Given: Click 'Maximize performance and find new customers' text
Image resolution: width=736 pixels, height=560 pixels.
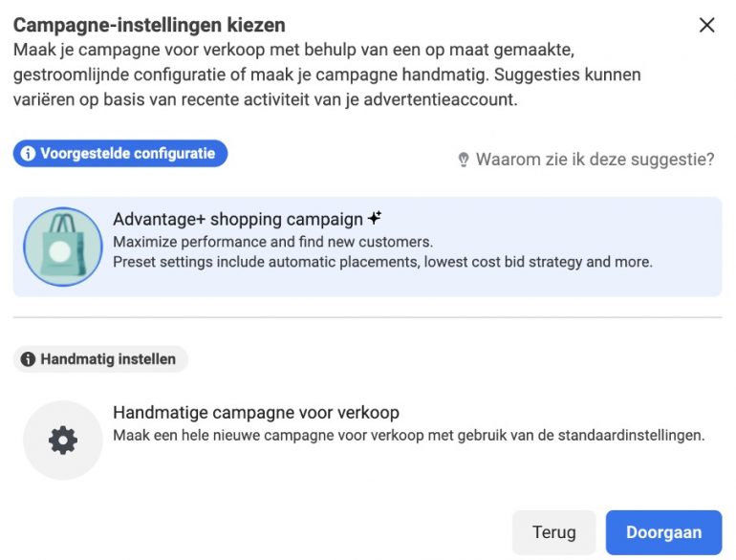Looking at the screenshot, I should click(273, 242).
